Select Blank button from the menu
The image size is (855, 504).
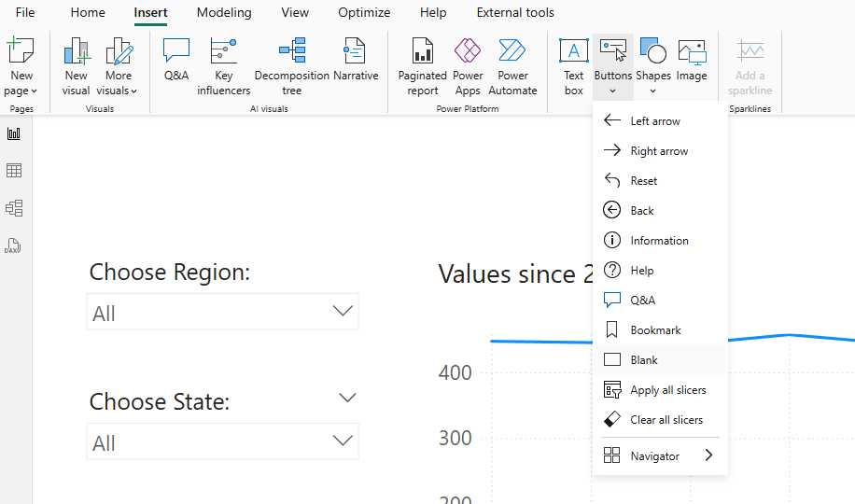[643, 360]
